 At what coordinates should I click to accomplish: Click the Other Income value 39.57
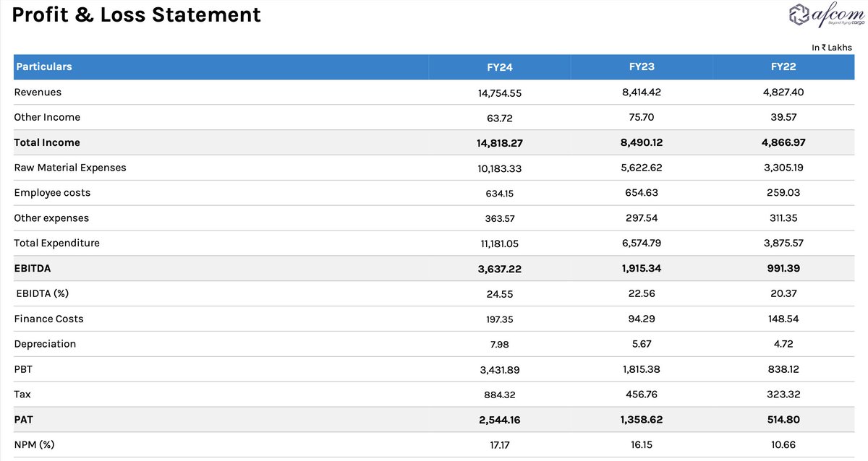coord(783,118)
